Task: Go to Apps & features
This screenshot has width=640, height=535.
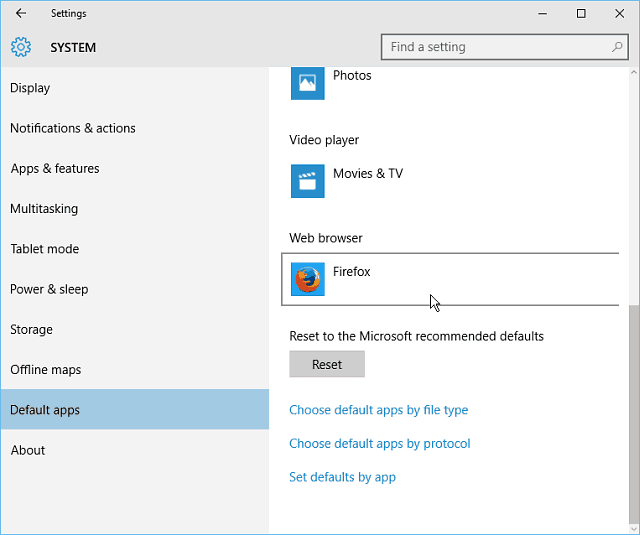Action: (135, 169)
